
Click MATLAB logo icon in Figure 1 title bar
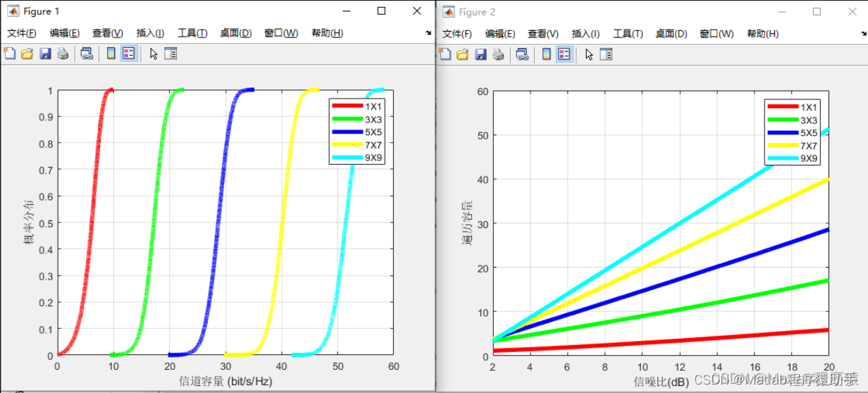[x=13, y=11]
